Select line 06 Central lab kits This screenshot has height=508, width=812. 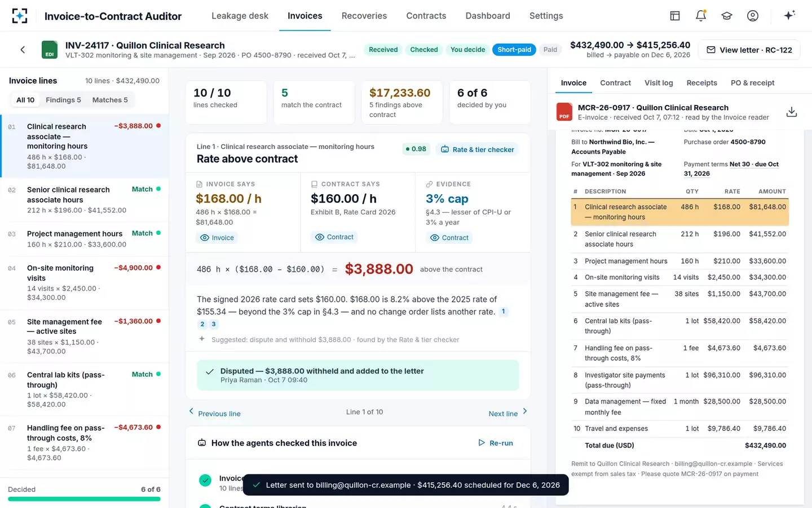pos(84,389)
